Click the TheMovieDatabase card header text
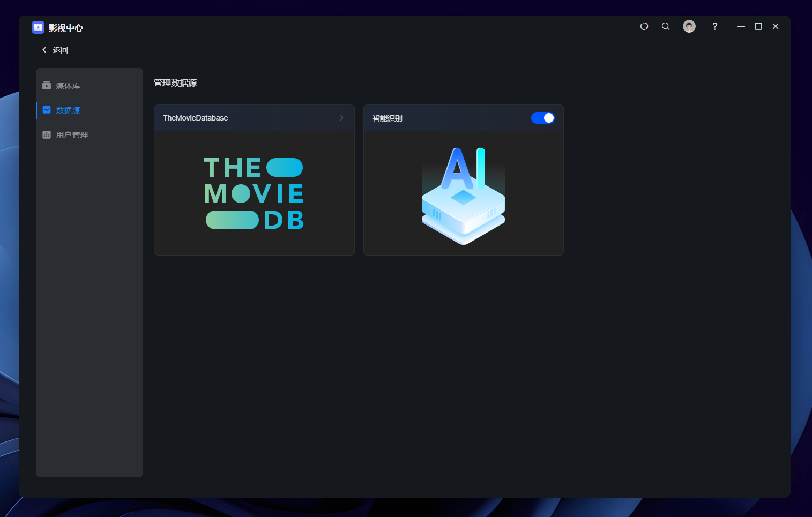Image resolution: width=812 pixels, height=517 pixels. tap(195, 118)
